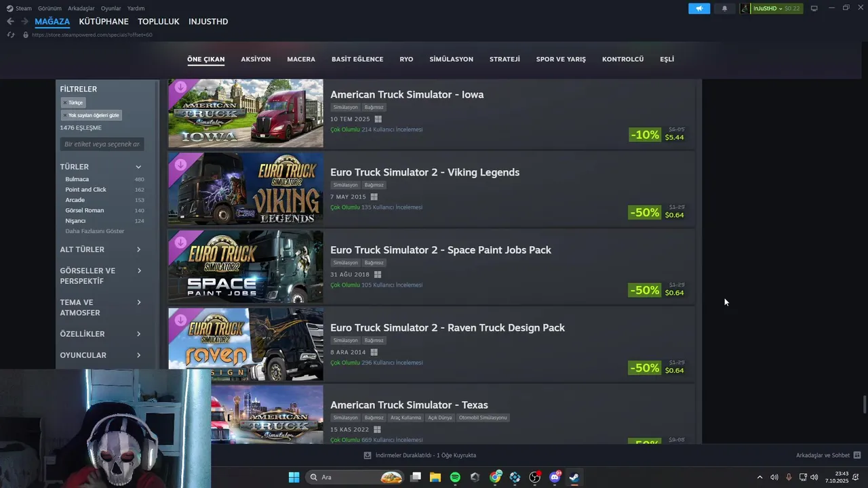Viewport: 868px width, 488px height.
Task: Click the DLC badge on Iowa thumbnail
Action: [x=180, y=87]
